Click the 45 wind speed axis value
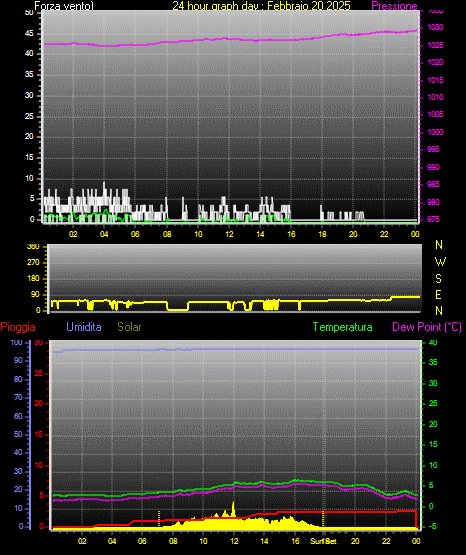The image size is (466, 555). 29,34
